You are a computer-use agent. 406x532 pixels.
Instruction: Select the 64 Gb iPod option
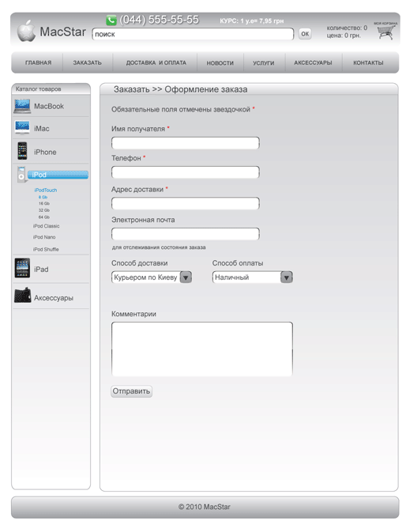(x=44, y=217)
